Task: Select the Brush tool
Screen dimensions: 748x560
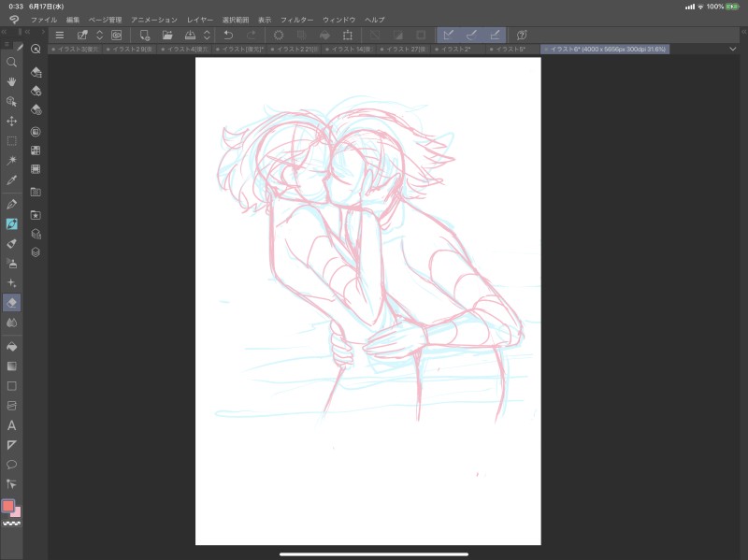Action: (x=11, y=243)
